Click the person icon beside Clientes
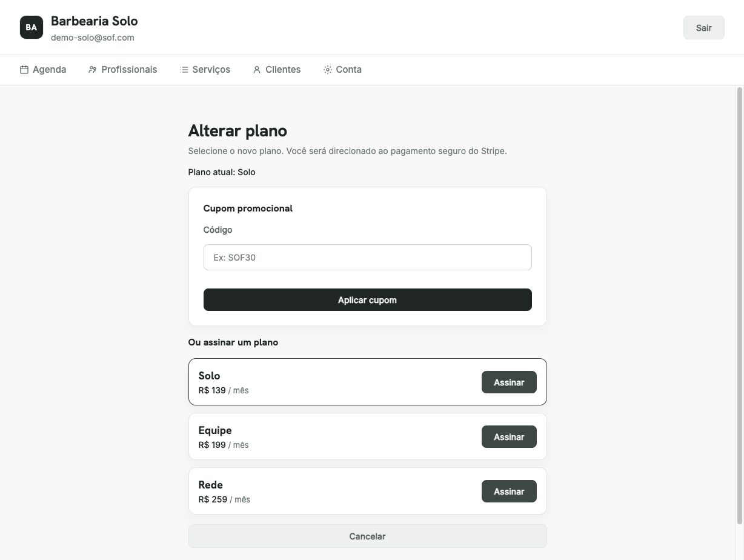The height and width of the screenshot is (560, 744). (257, 70)
